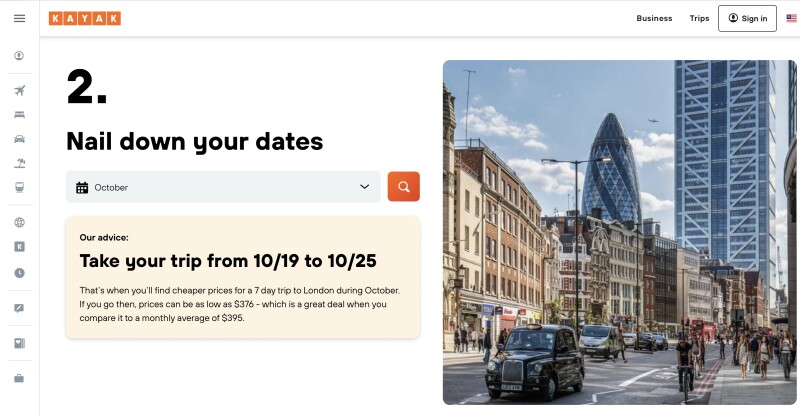
Task: Open the Packages palm tree icon
Action: (19, 163)
